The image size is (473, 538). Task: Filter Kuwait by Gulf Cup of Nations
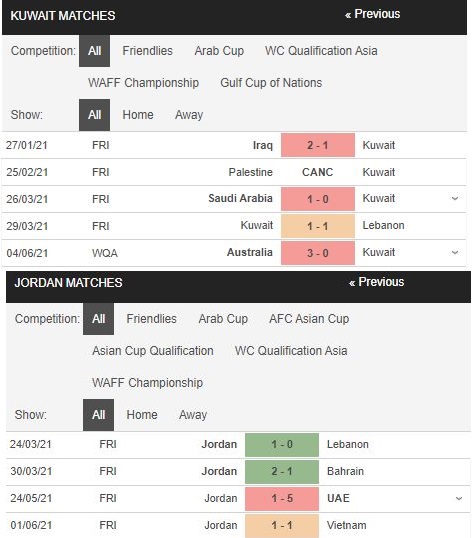pos(271,83)
